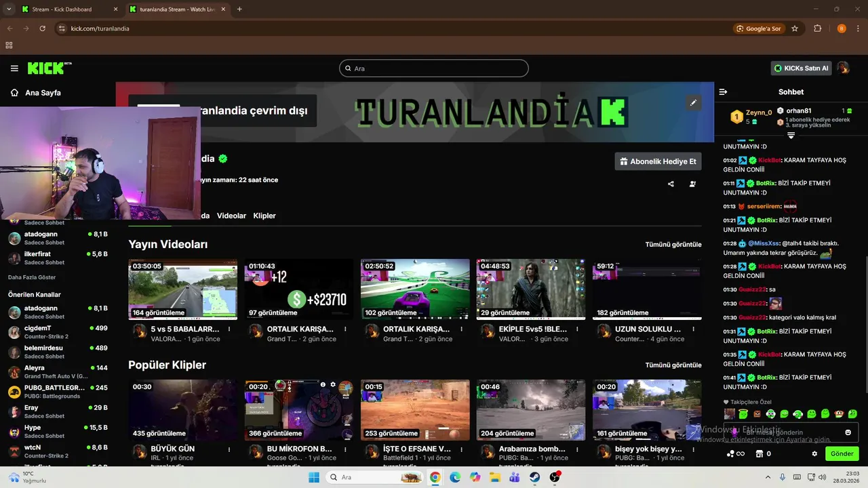
Task: Expand the gift leaderboard in chat
Action: 791,136
